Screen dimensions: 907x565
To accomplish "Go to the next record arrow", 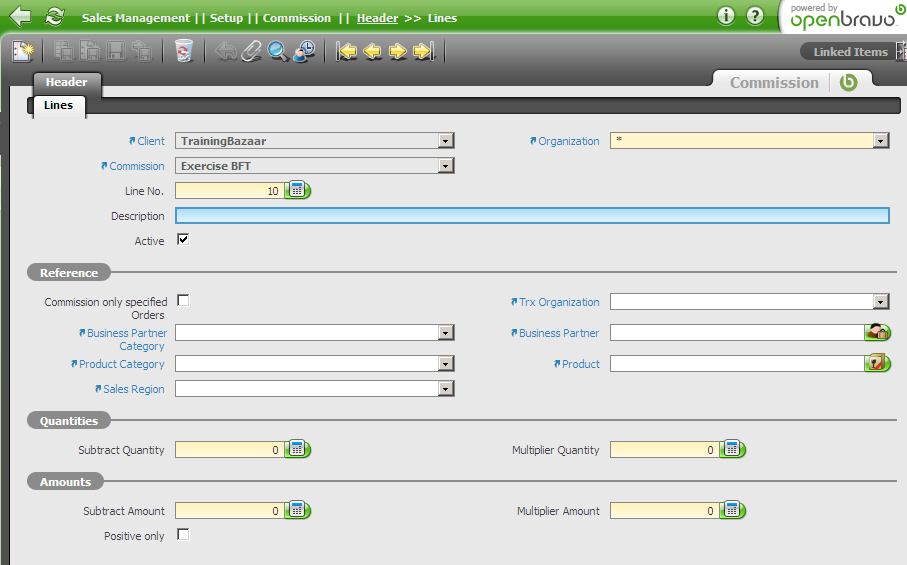I will click(x=397, y=51).
